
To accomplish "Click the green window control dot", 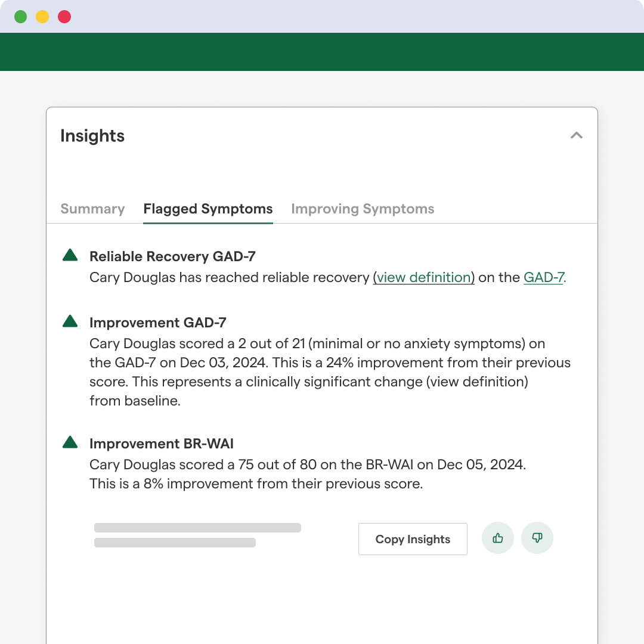I will 21,17.
